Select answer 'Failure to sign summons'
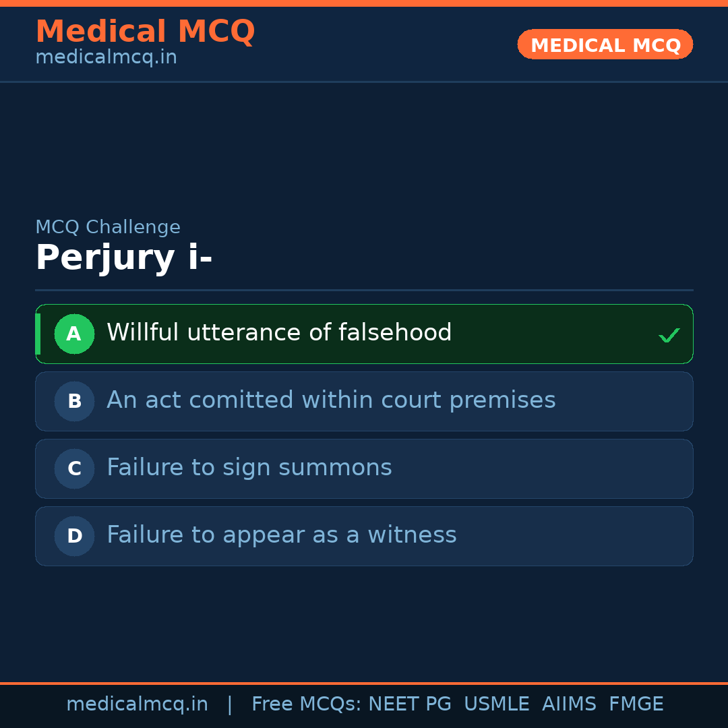This screenshot has width=728, height=728. point(249,467)
